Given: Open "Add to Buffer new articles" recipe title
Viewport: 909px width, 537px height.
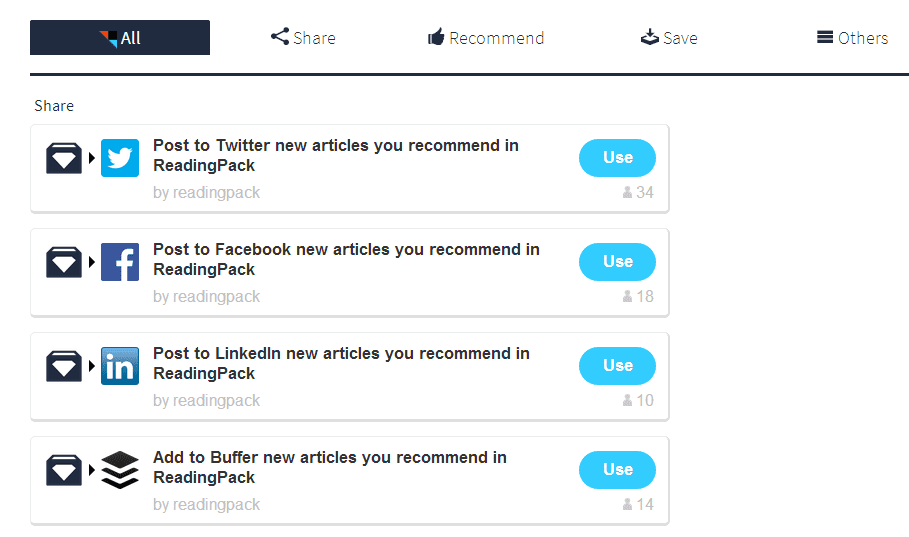Looking at the screenshot, I should point(329,467).
